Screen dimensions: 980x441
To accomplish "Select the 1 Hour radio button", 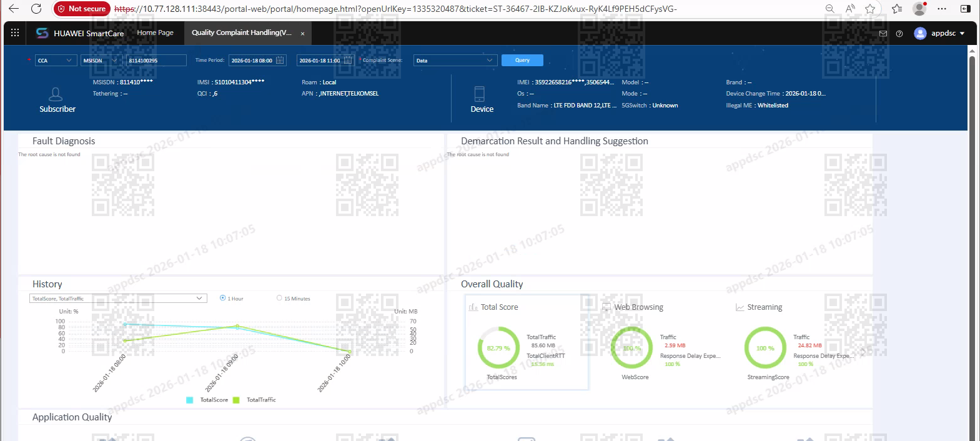I will [222, 298].
